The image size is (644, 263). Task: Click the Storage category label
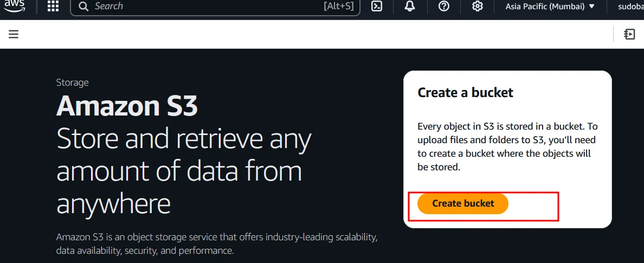72,82
